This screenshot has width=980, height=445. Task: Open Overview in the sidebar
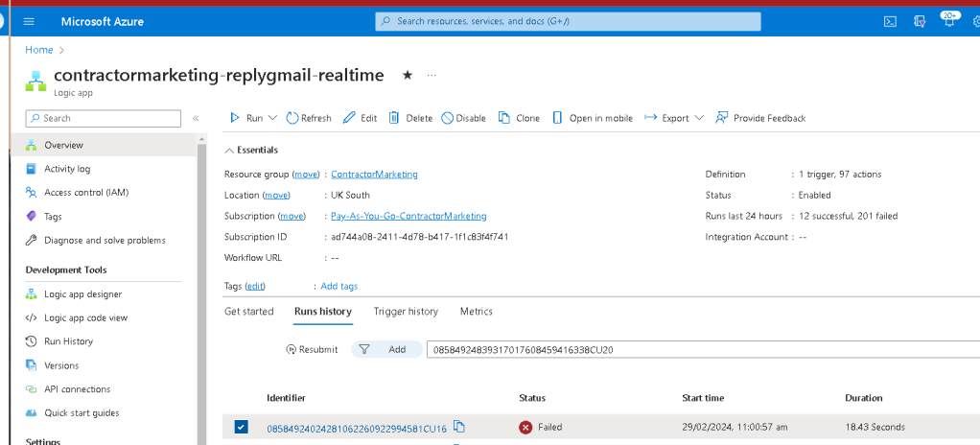click(x=104, y=145)
